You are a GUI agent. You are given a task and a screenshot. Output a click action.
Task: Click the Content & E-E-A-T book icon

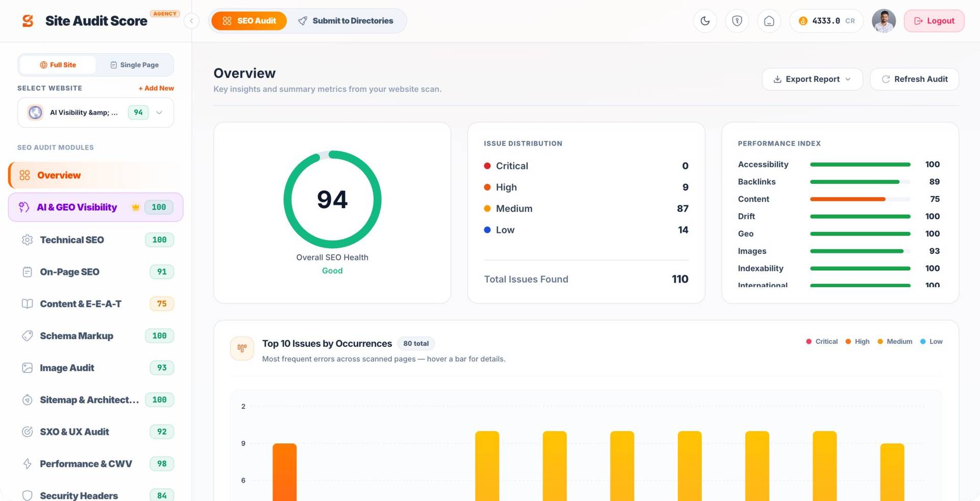pyautogui.click(x=28, y=304)
